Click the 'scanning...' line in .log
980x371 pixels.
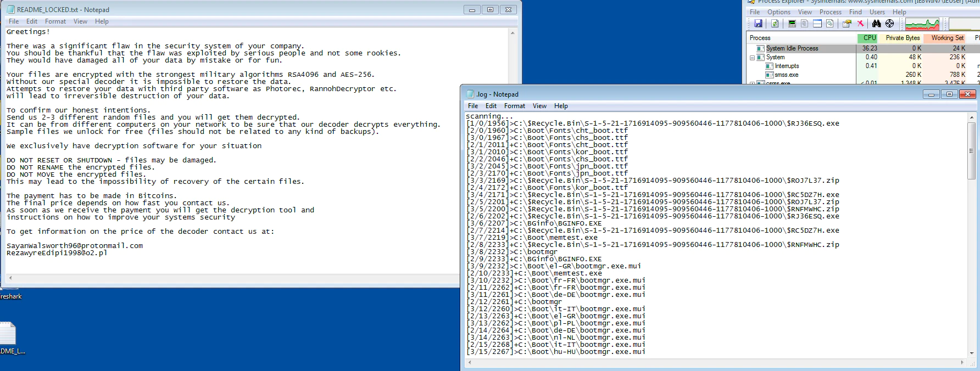[489, 116]
